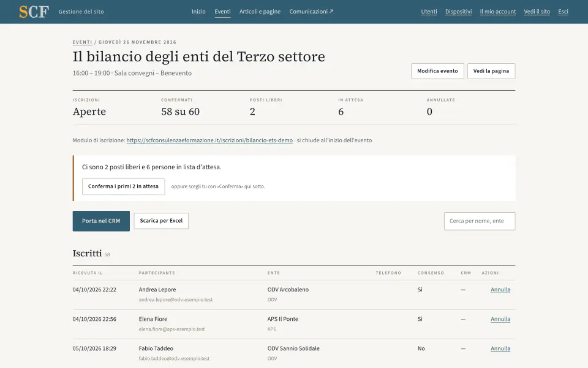Click the Iscritti section heading
This screenshot has width=588, height=368.
[88, 253]
